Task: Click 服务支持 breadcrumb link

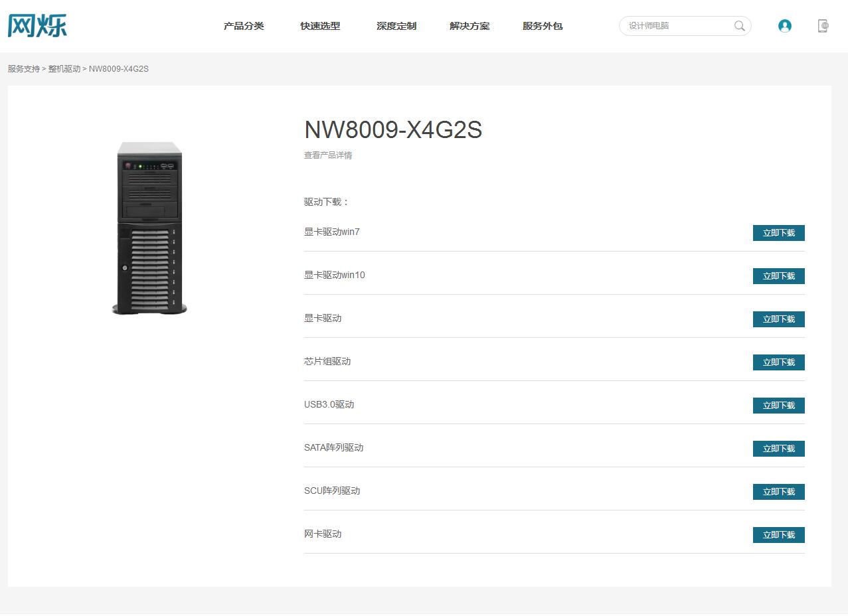Action: (24, 69)
